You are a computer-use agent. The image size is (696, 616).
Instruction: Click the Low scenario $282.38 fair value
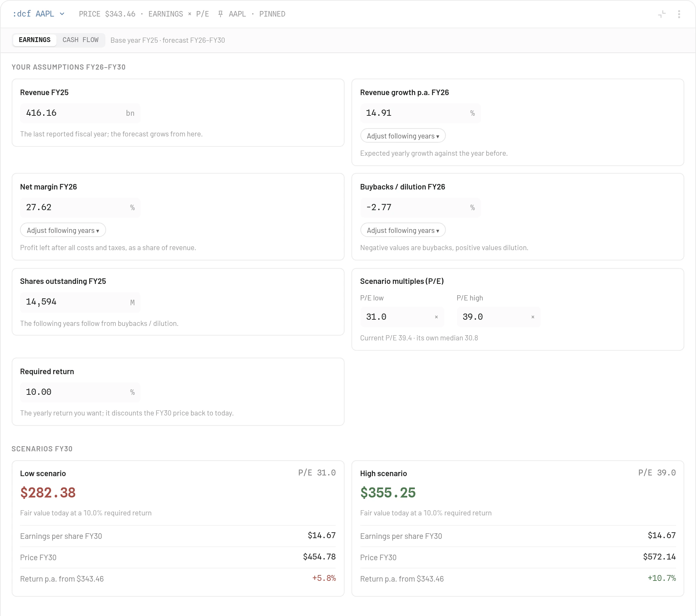point(48,493)
